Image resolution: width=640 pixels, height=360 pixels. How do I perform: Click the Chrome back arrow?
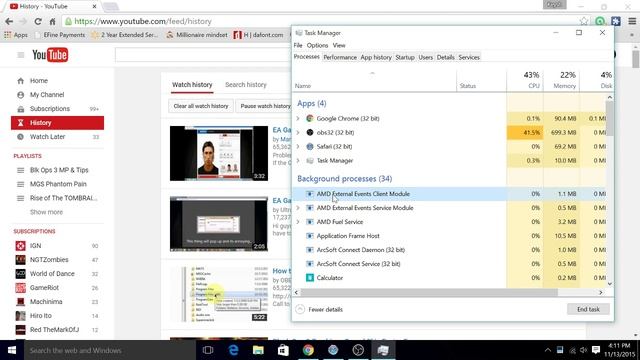click(9, 21)
